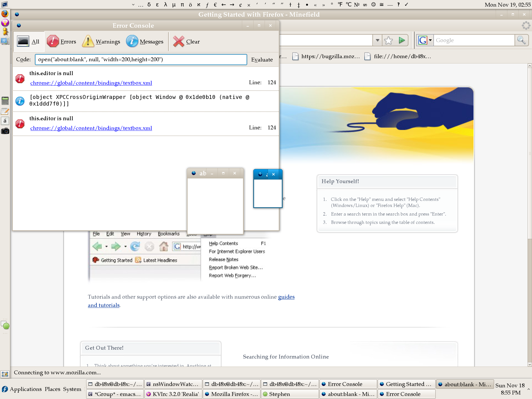This screenshot has width=532, height=399.
Task: Click page scrollbar up arrow
Action: point(530,66)
